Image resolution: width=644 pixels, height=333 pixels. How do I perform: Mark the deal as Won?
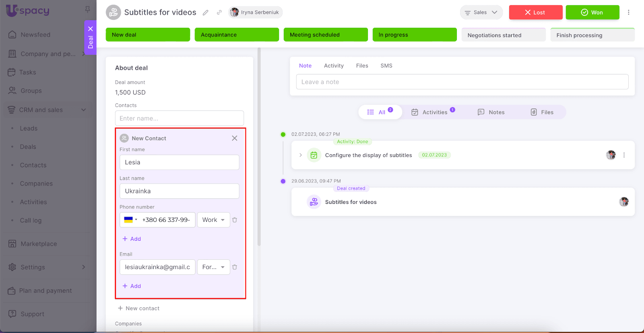pos(592,12)
